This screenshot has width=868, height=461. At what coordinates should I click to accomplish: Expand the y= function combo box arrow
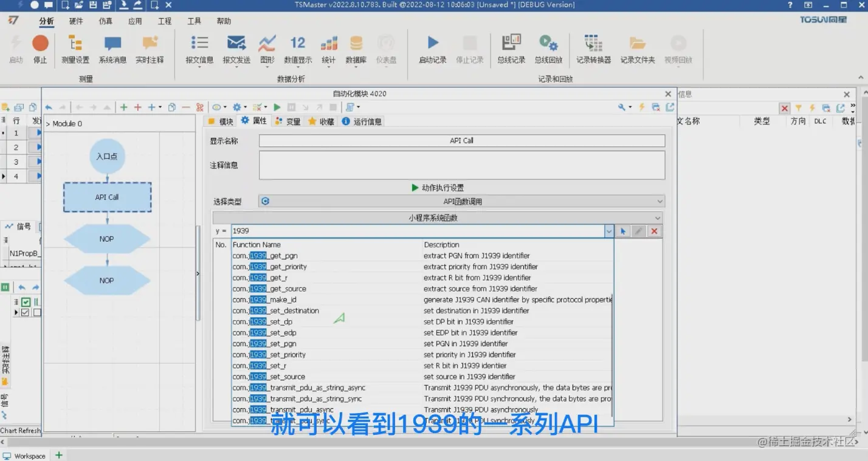tap(609, 231)
